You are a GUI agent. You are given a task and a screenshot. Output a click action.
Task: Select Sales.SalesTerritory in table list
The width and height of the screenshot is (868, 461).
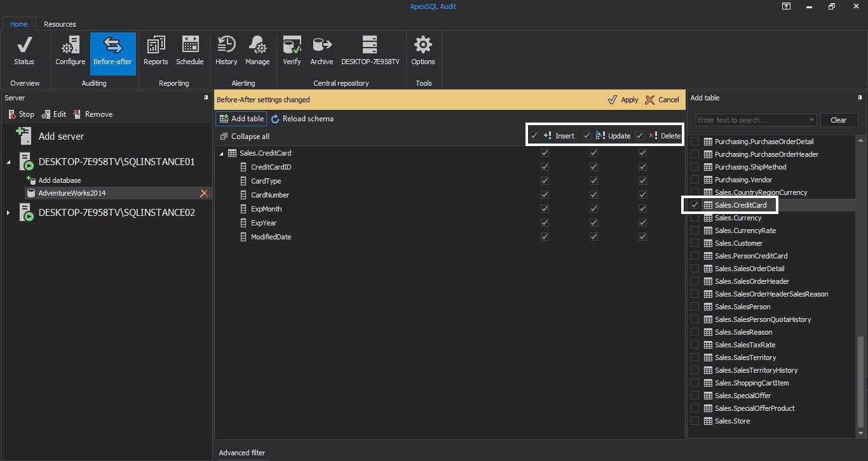tap(745, 357)
